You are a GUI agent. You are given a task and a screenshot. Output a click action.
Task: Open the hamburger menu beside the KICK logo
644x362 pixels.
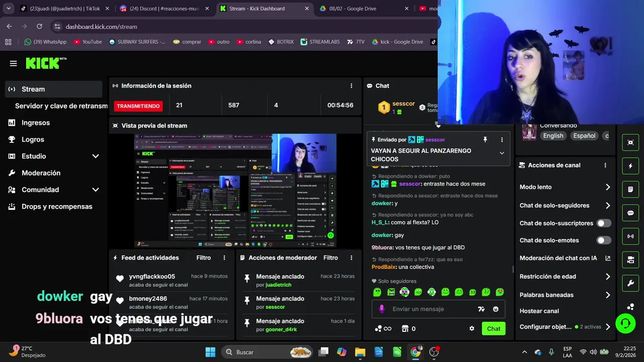(x=13, y=63)
